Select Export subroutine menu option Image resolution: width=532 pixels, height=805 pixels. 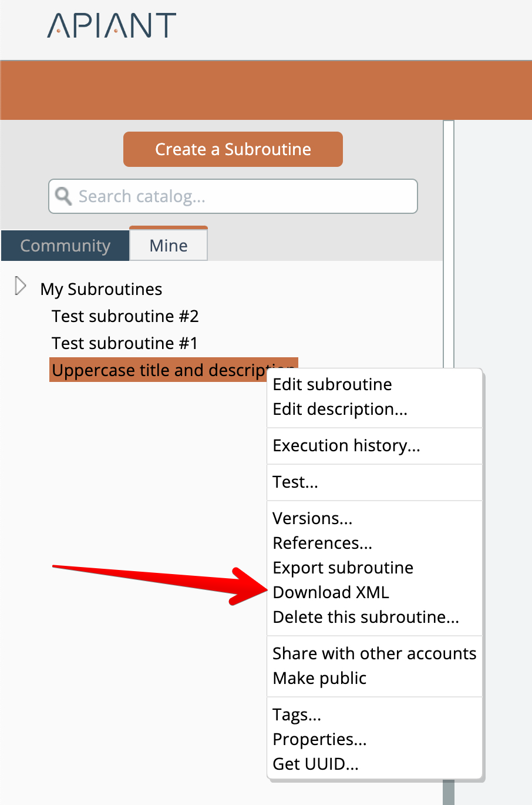click(x=343, y=568)
